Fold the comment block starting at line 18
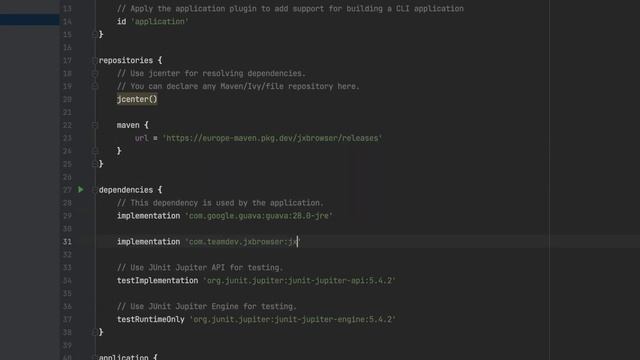640x360 pixels. [95, 73]
